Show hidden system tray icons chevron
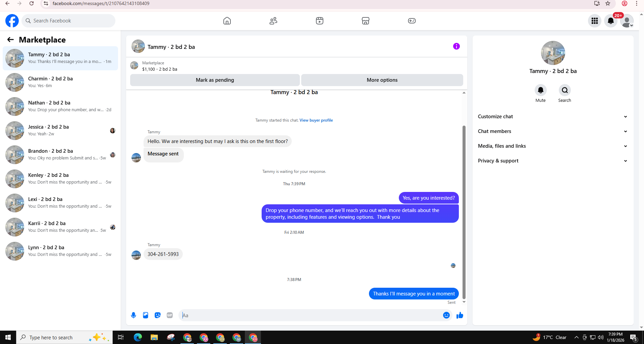 point(576,337)
